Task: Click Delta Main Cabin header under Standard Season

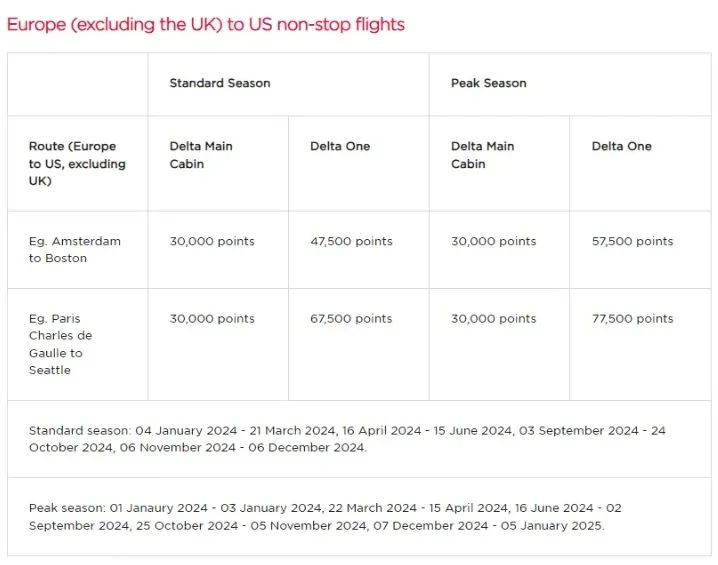Action: click(201, 155)
